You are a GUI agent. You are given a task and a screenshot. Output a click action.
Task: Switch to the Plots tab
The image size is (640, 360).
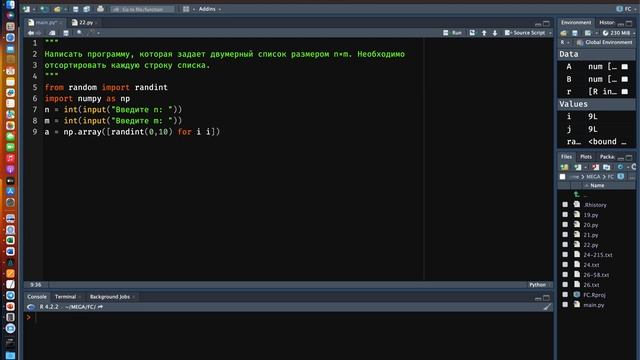point(586,157)
